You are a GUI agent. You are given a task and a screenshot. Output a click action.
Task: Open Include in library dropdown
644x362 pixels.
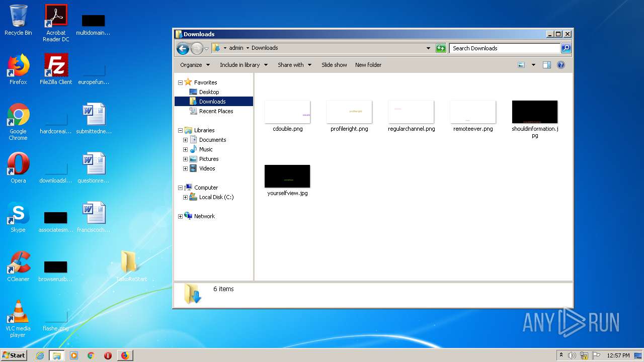coord(244,65)
